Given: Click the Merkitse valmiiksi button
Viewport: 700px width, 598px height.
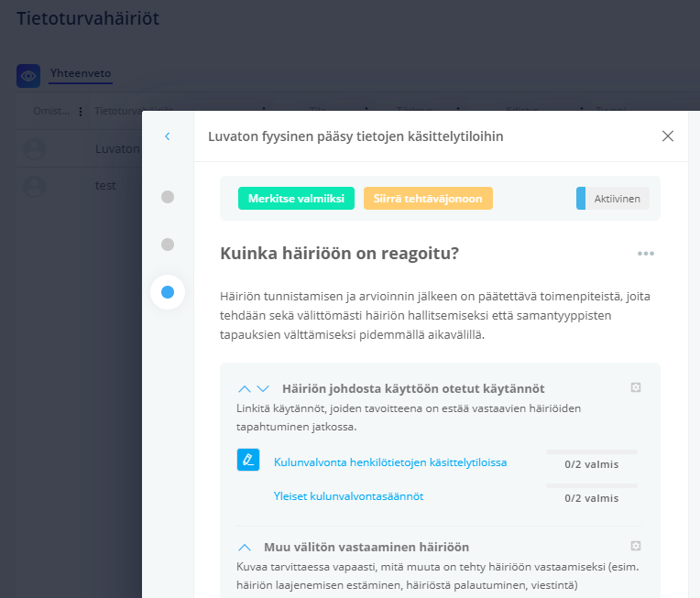Looking at the screenshot, I should pos(296,198).
